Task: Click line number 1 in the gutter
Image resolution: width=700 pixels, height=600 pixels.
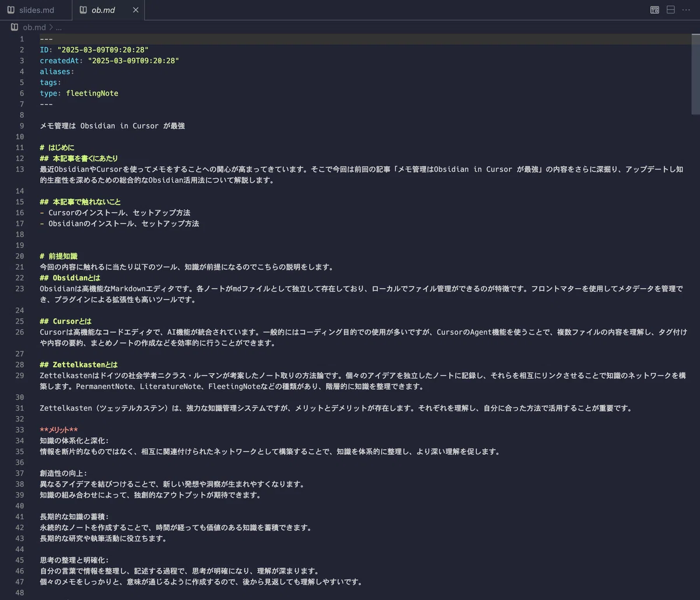Action: point(22,39)
